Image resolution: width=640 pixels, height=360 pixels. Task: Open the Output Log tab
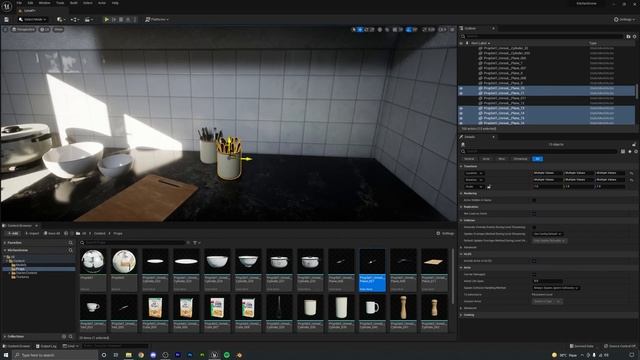46,346
